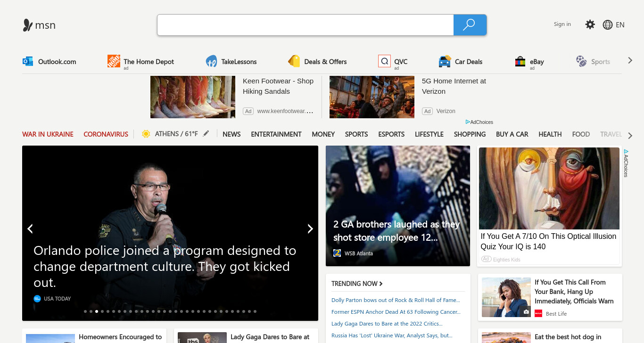Click the TakeLessons icon

[211, 61]
